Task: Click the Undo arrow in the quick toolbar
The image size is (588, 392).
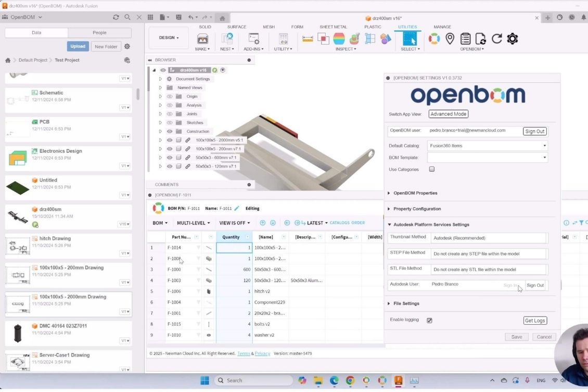Action: pos(191,17)
